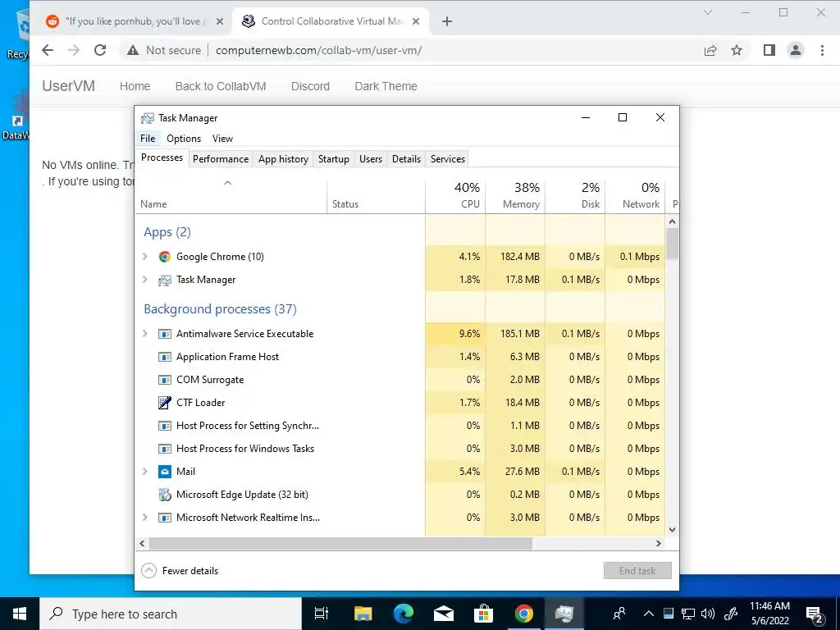840x630 pixels.
Task: Expand Microsoft Network Realtime Inspection group
Action: (x=144, y=518)
